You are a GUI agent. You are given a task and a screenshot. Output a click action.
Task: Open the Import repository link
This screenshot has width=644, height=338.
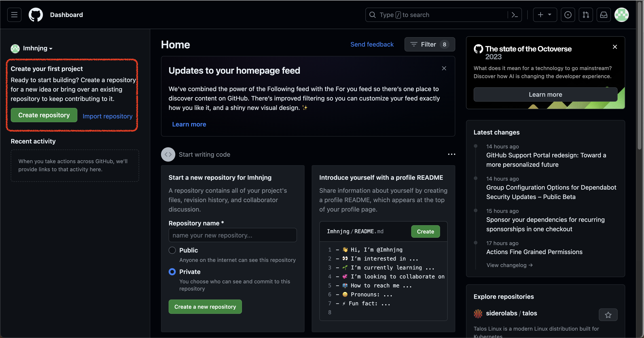108,116
